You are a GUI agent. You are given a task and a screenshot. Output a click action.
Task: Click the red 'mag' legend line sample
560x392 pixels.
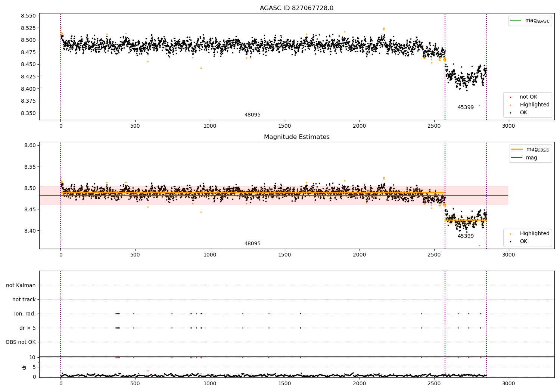[x=517, y=158]
